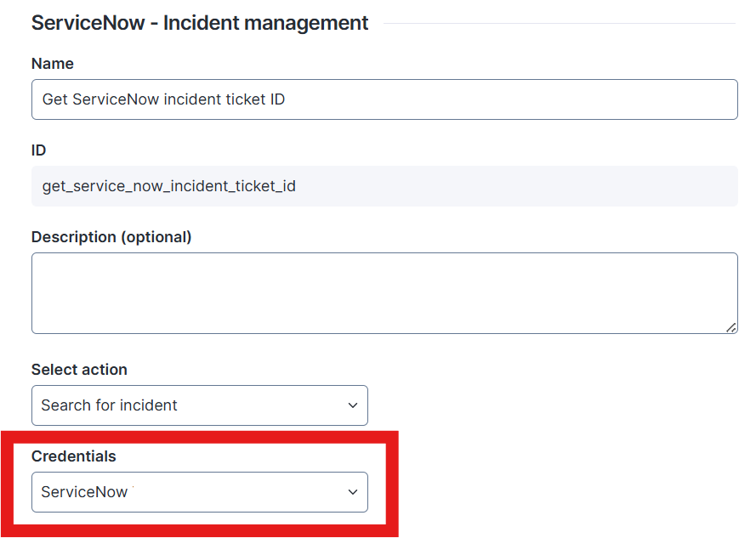Screen dimensions: 756x538
Task: Click the "Credentials" label
Action: [73, 456]
